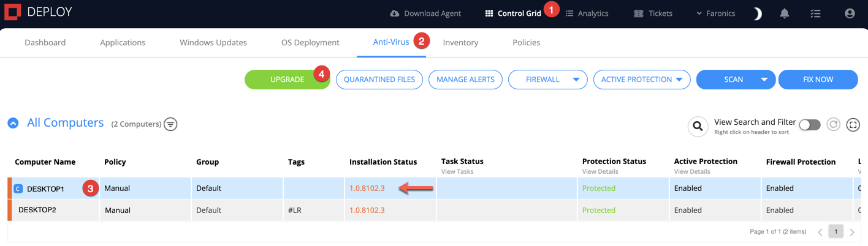
Task: Click the All Computers heading link
Action: [x=66, y=123]
